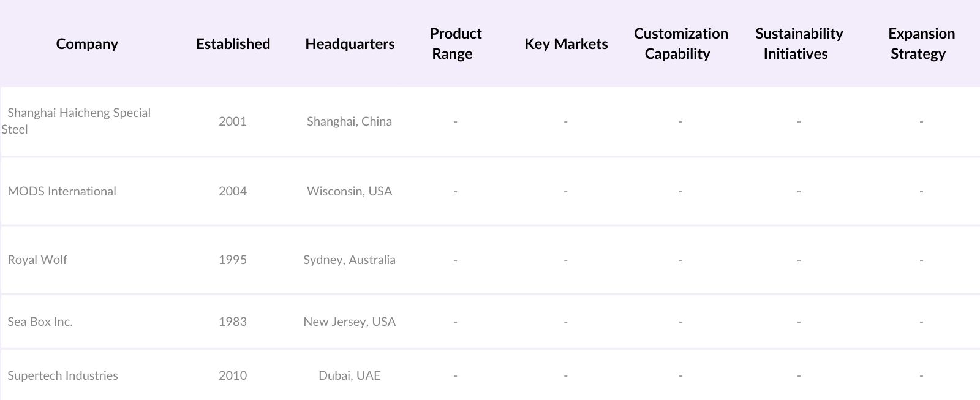
Task: Select the New Jersey, USA cell
Action: coord(349,322)
